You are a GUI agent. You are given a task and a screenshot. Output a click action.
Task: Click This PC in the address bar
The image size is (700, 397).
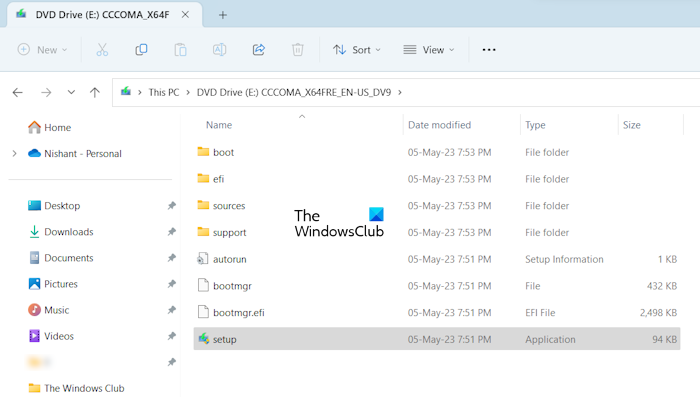click(164, 92)
